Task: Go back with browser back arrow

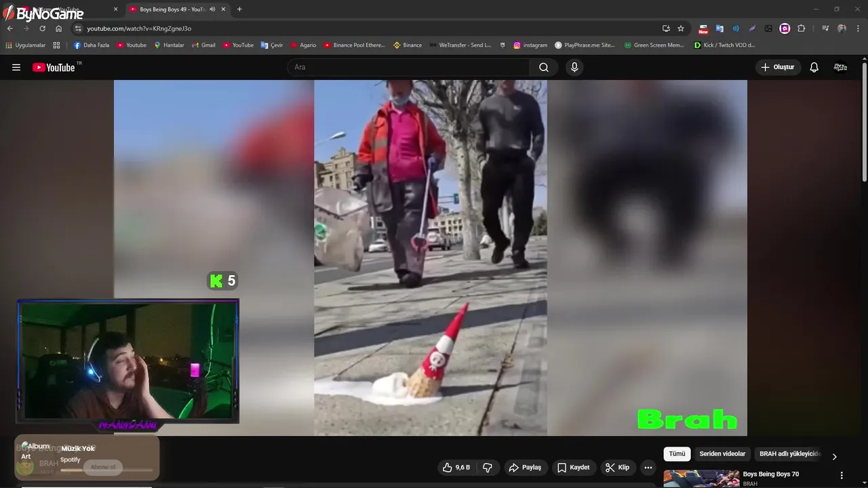Action: (x=9, y=28)
